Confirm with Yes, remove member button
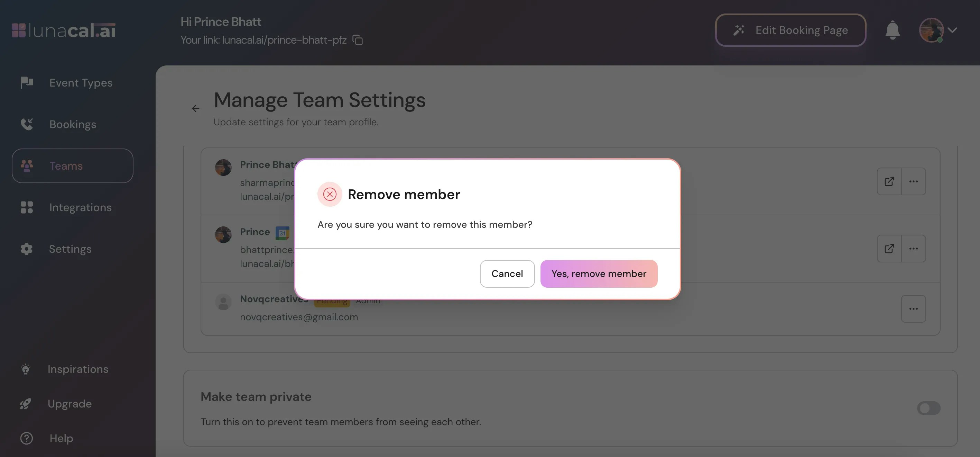Screen dimensions: 980x457 pyautogui.click(x=599, y=274)
